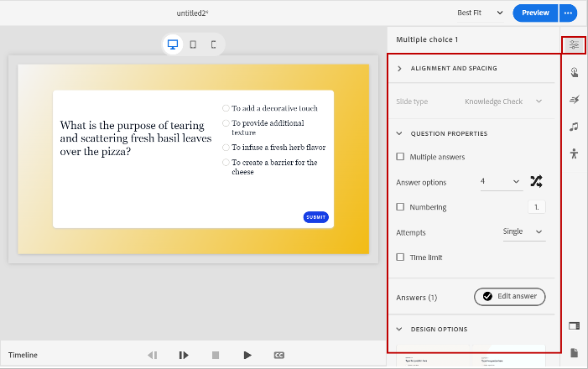Viewport: 588px width, 369px height.
Task: Enable the Time limit checkbox
Action: pos(401,257)
